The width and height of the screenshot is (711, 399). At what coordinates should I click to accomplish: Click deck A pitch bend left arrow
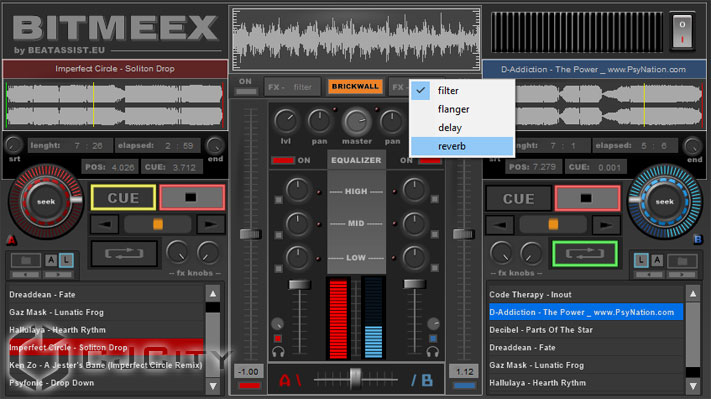(x=105, y=224)
